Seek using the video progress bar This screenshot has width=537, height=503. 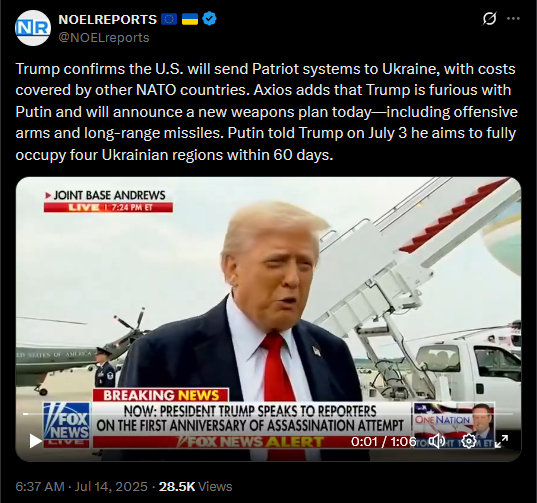(268, 414)
